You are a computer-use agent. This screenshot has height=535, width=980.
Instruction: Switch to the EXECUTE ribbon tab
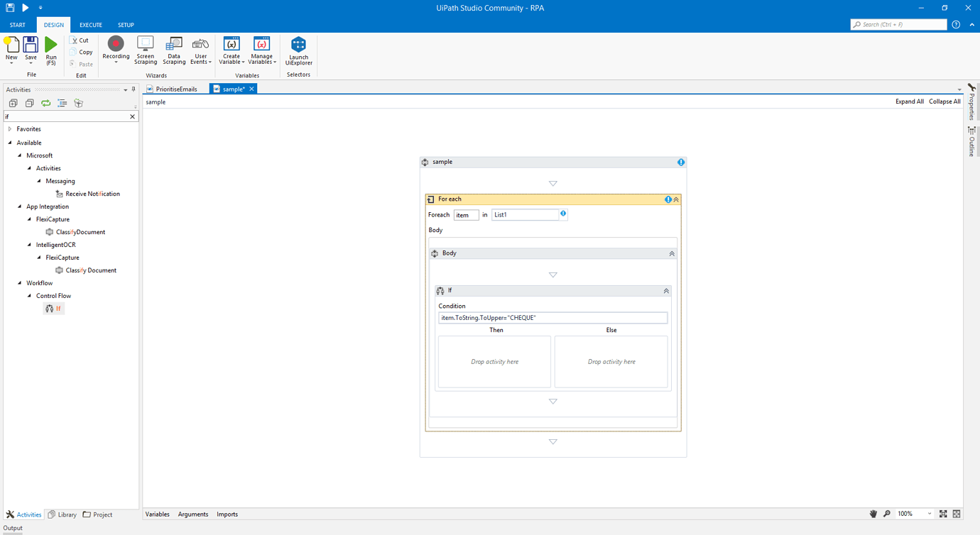click(x=91, y=25)
